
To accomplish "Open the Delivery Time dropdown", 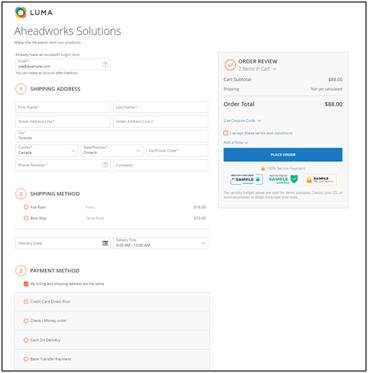I will (161, 243).
